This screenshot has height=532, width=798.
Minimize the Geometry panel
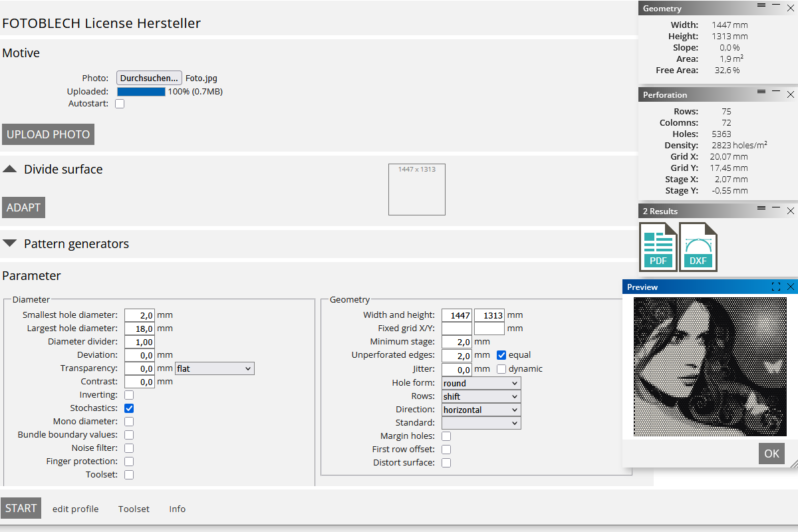click(776, 5)
